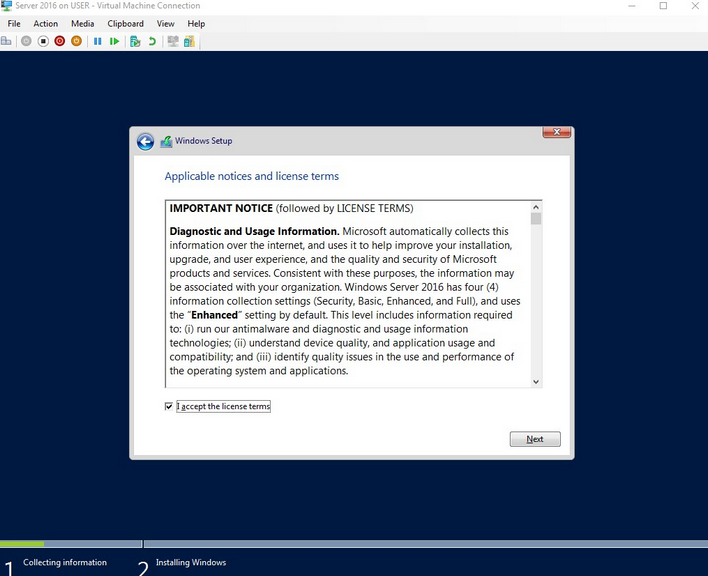Screen dimensions: 708x576
Task: Save the VM state with the orange icon
Action: [x=76, y=42]
